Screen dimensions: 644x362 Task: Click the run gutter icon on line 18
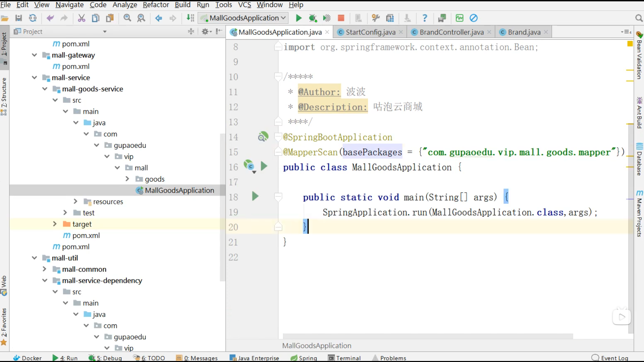coord(255,196)
